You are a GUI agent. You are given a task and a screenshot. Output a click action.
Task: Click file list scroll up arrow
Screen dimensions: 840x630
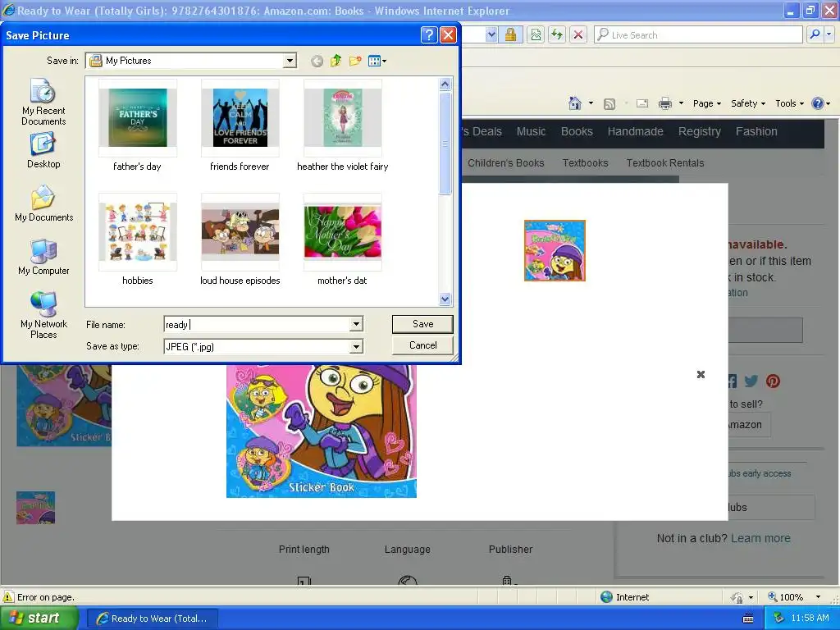(445, 84)
